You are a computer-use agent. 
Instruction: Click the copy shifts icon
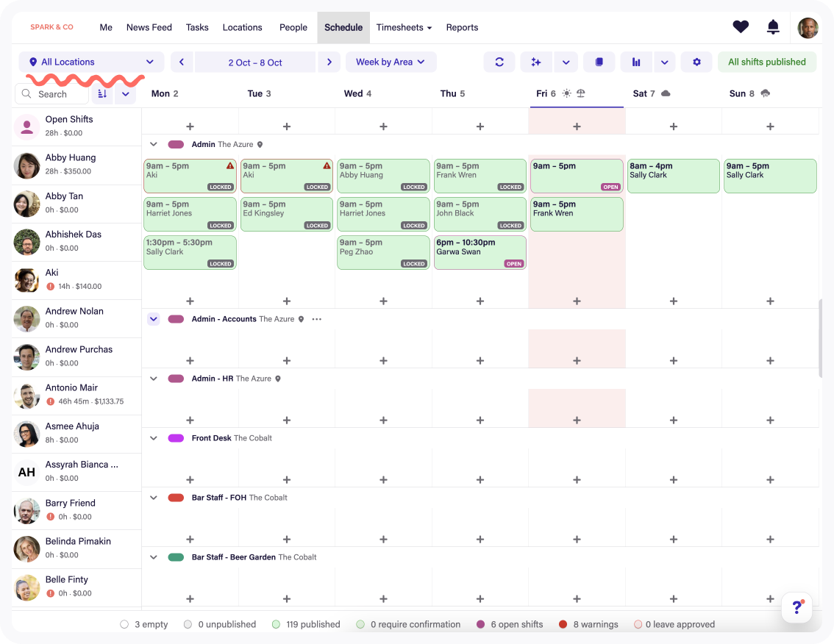[599, 62]
